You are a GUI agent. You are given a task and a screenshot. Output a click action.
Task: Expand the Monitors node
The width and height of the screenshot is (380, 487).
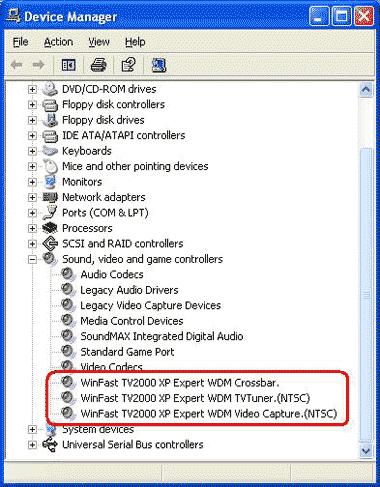click(32, 182)
